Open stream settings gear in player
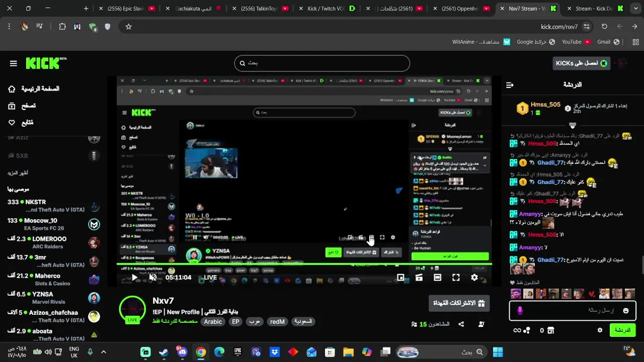Viewport: 644px width, 362px height. 474,278
